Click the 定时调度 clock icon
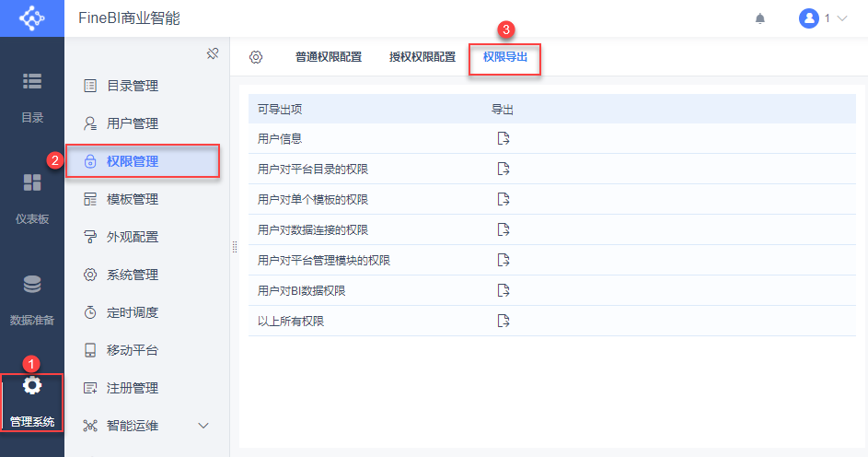The width and height of the screenshot is (868, 457). (x=90, y=312)
